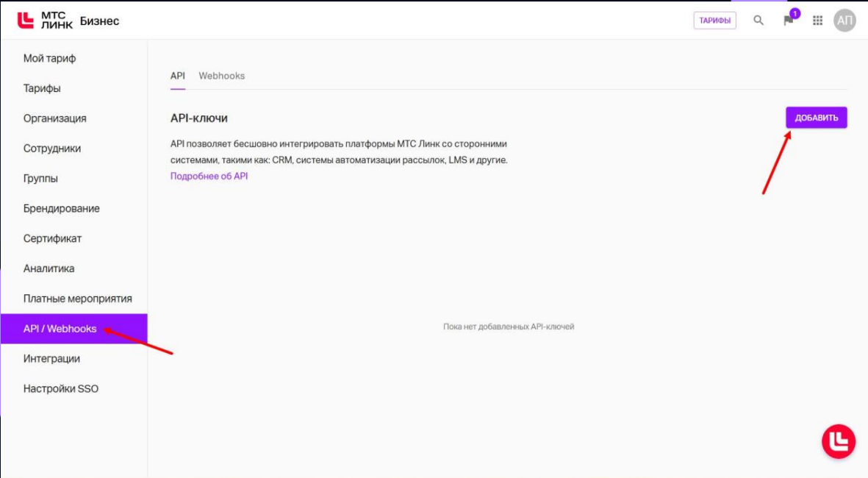Follow the Подробнее об API link
The image size is (868, 478).
pyautogui.click(x=209, y=176)
